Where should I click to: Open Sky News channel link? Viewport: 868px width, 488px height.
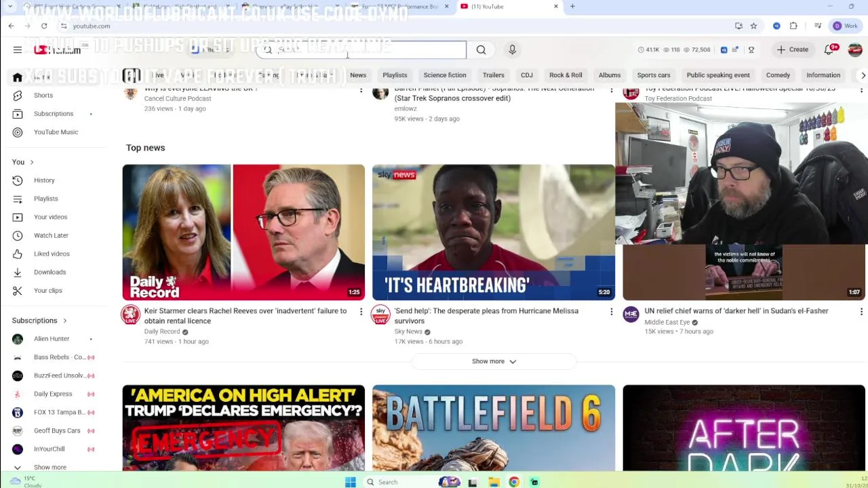pos(408,331)
